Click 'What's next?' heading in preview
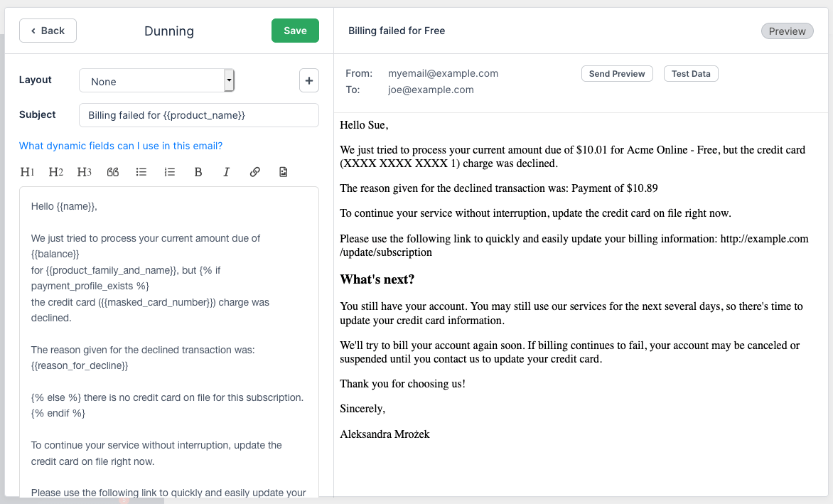The image size is (833, 504). [x=377, y=279]
